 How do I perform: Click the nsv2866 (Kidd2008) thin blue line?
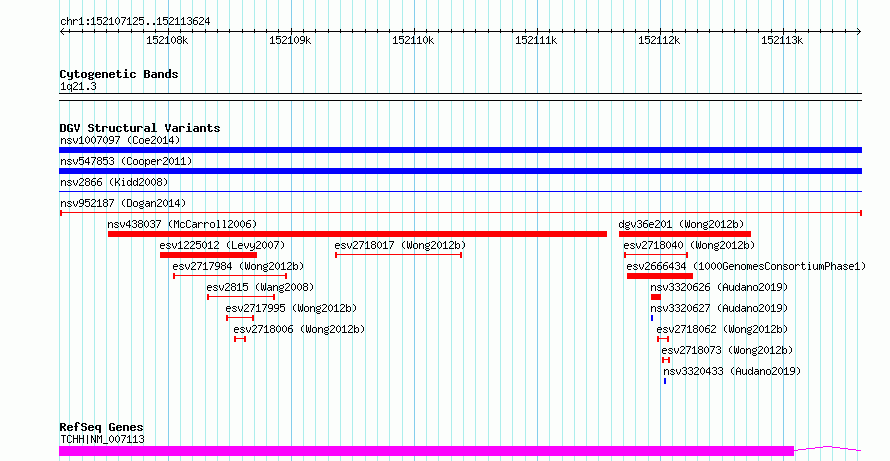tap(460, 192)
